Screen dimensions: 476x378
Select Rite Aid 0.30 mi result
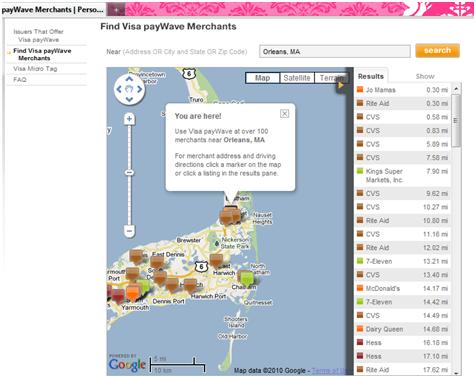[403, 103]
